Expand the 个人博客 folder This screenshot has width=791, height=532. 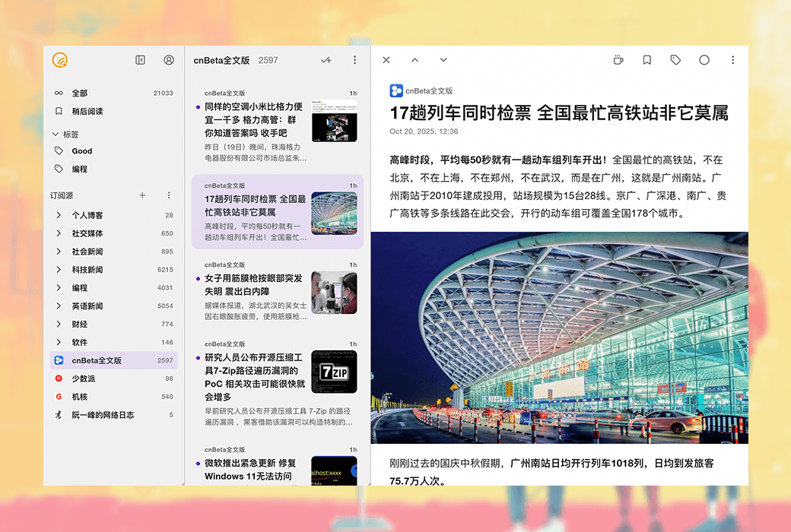[x=59, y=215]
